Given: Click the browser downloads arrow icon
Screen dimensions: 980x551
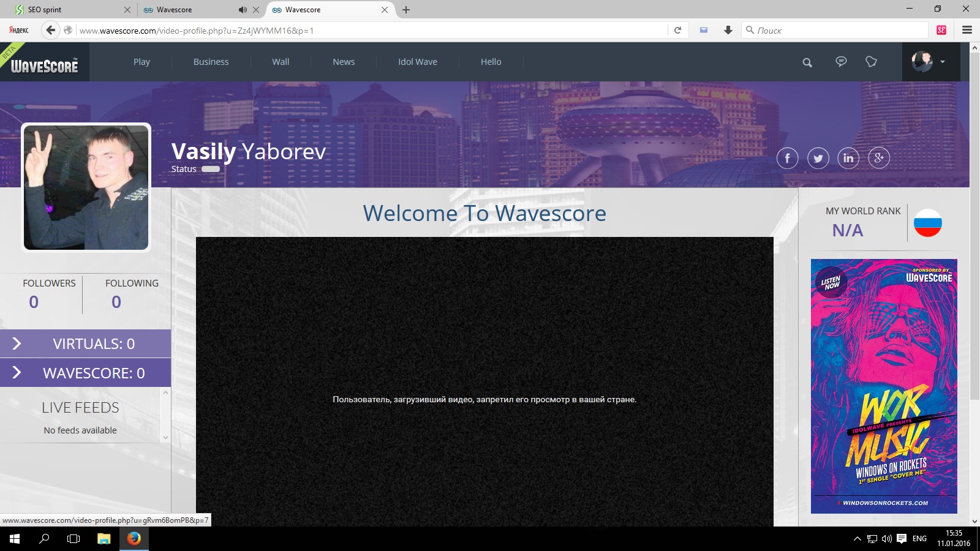Looking at the screenshot, I should pyautogui.click(x=728, y=30).
